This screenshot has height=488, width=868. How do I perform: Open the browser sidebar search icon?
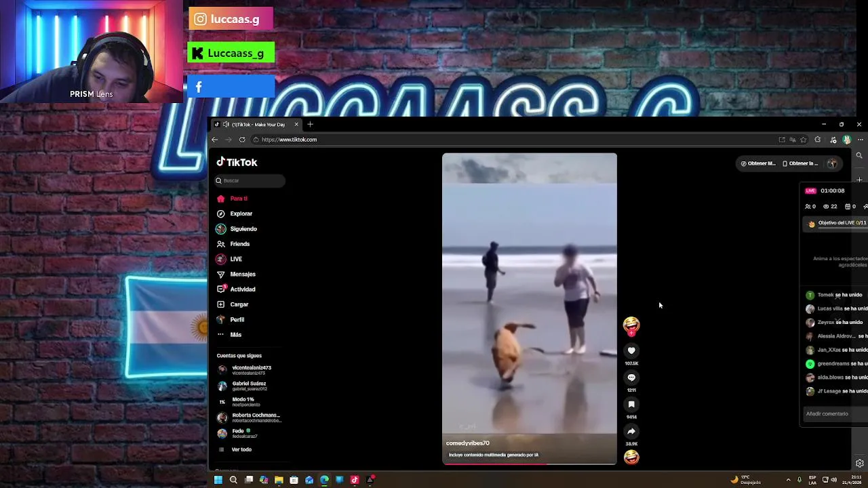click(859, 155)
